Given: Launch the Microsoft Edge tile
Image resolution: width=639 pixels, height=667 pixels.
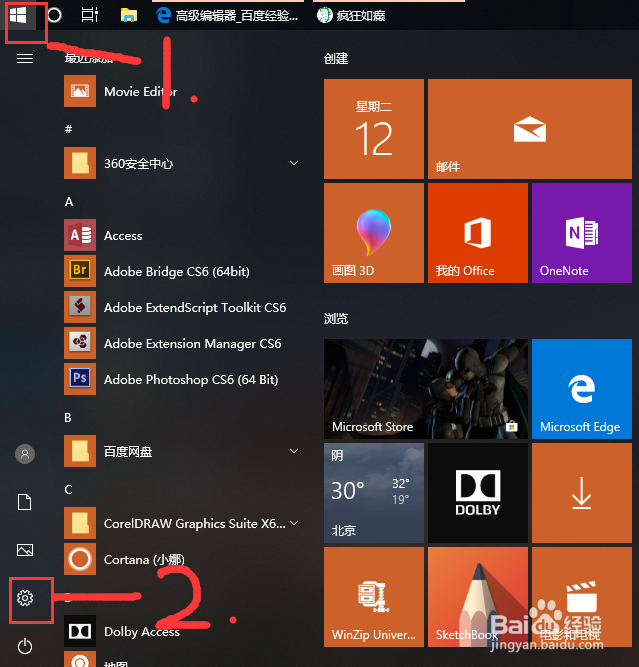Looking at the screenshot, I should click(582, 389).
